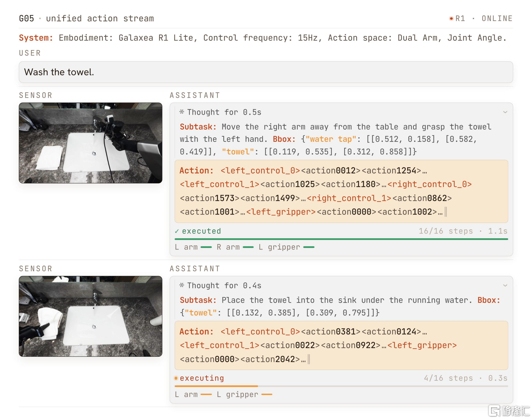Click the 4/16 steps counter text
Image resolution: width=532 pixels, height=419 pixels.
coord(448,378)
